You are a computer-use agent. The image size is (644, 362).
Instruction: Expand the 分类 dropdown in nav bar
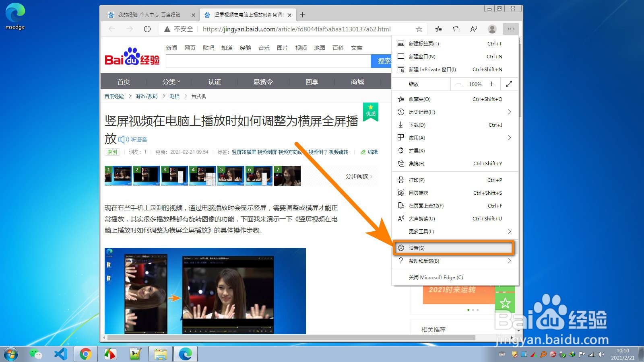tap(171, 82)
